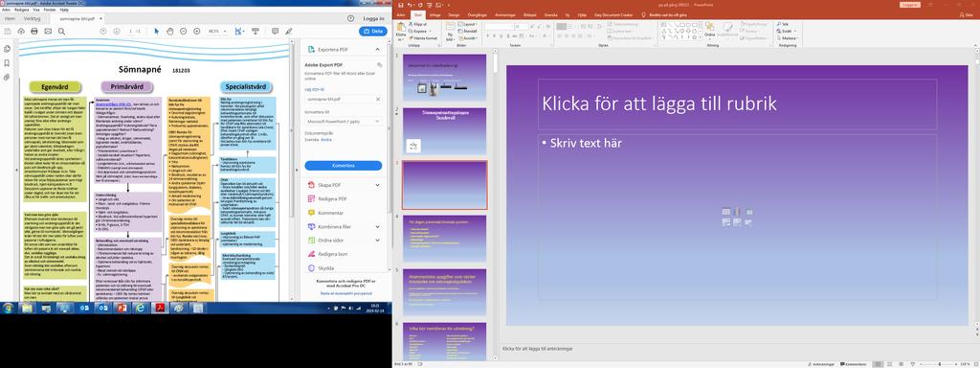Image resolution: width=980 pixels, height=368 pixels.
Task: Click the Windows Start button
Action: (x=8, y=308)
